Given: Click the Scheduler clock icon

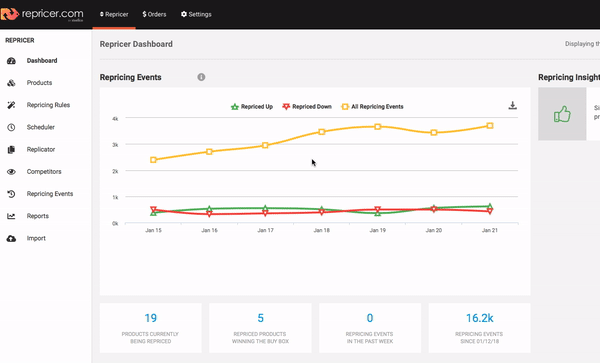Looking at the screenshot, I should 11,127.
